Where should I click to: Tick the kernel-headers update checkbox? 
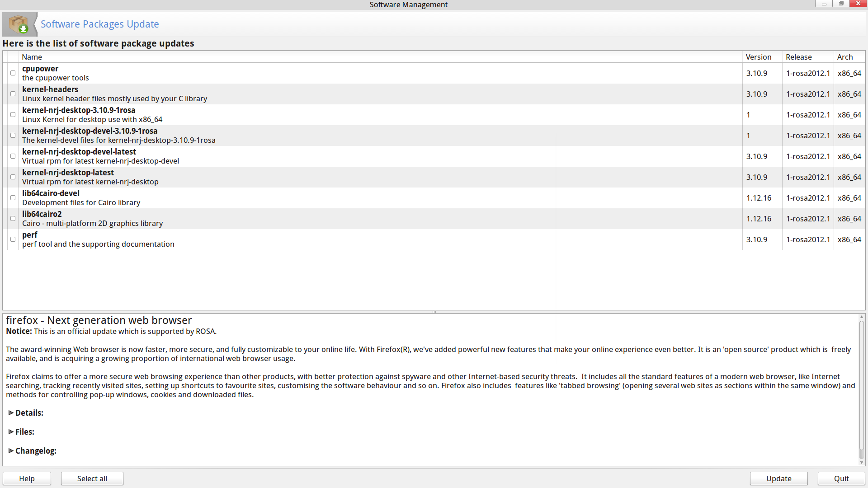[13, 94]
